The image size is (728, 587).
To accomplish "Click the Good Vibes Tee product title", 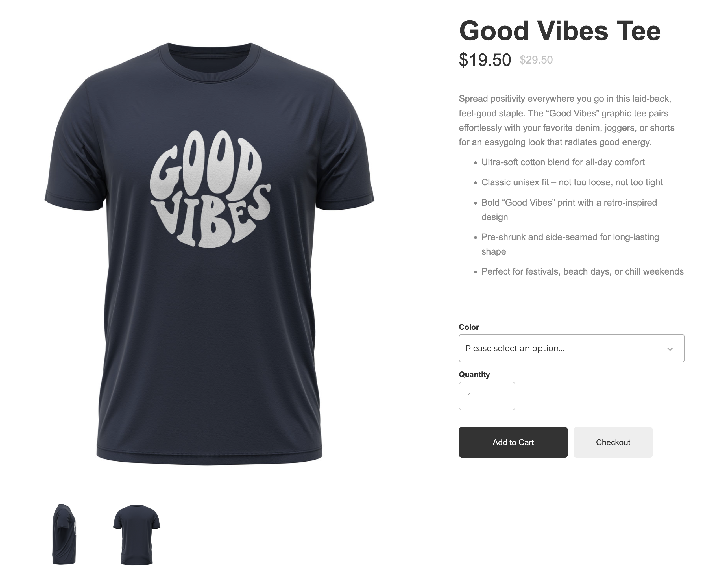I will point(560,31).
